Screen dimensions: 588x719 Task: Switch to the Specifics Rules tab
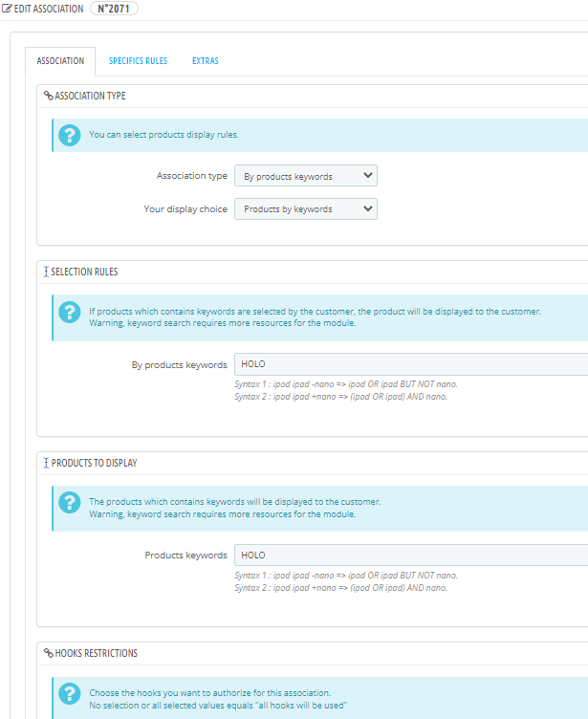[138, 61]
